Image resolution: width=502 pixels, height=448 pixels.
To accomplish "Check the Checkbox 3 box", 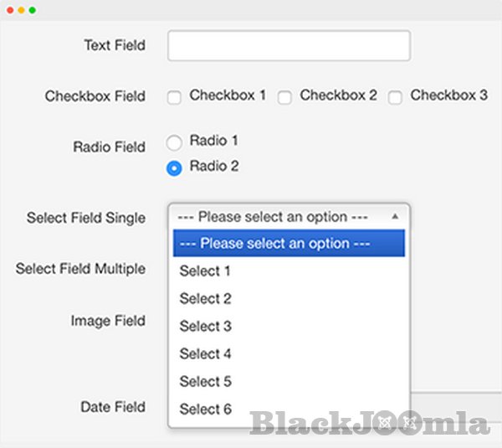I will click(x=395, y=97).
